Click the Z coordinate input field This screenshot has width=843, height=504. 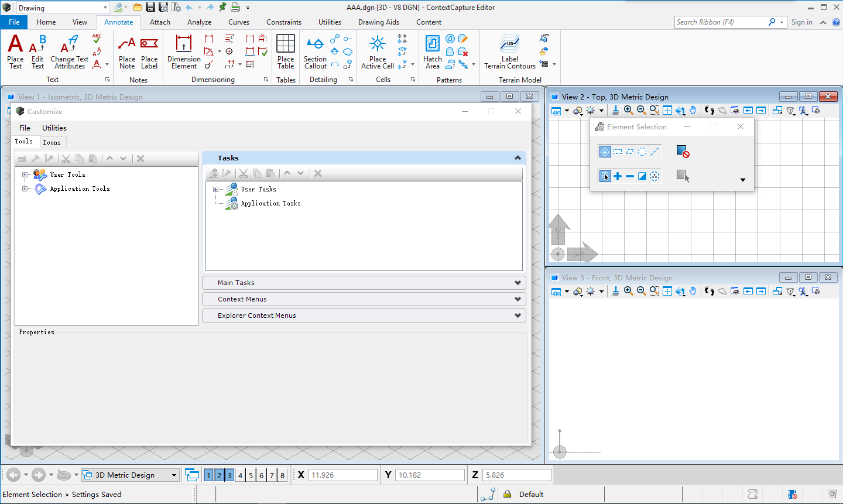click(x=517, y=475)
